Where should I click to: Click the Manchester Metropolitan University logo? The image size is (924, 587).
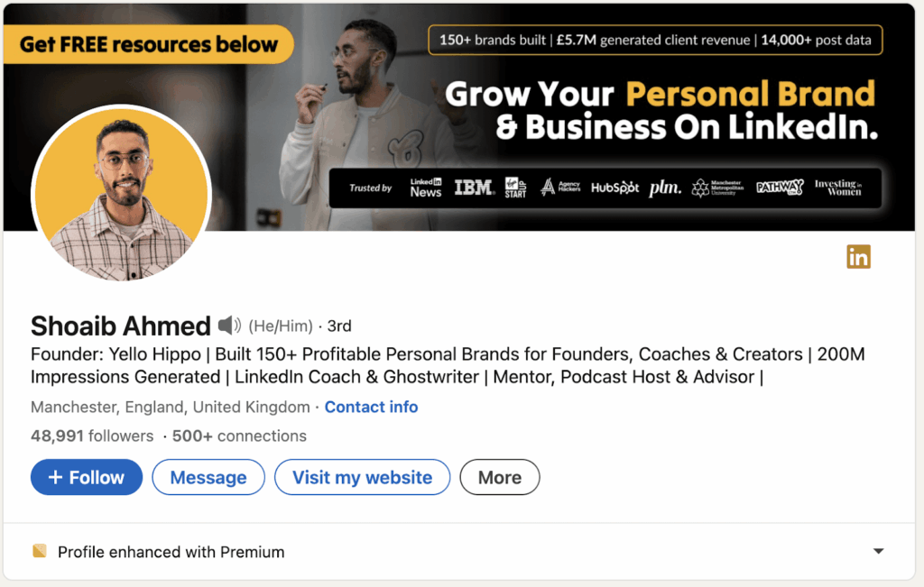pyautogui.click(x=721, y=188)
